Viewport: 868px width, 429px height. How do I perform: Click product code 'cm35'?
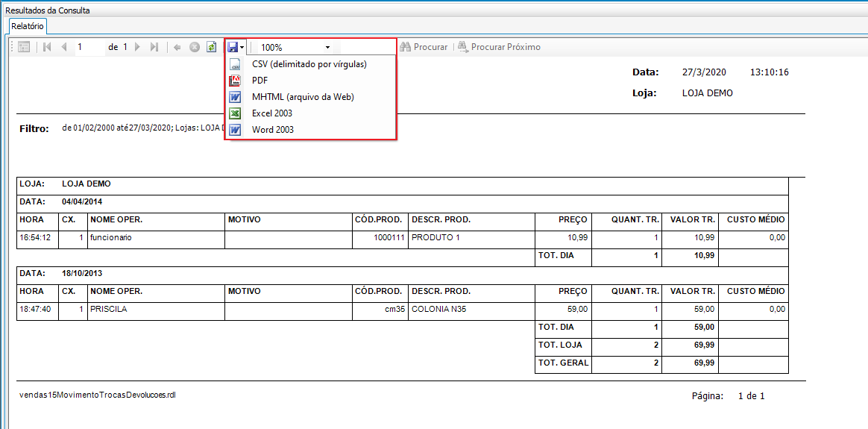[395, 310]
